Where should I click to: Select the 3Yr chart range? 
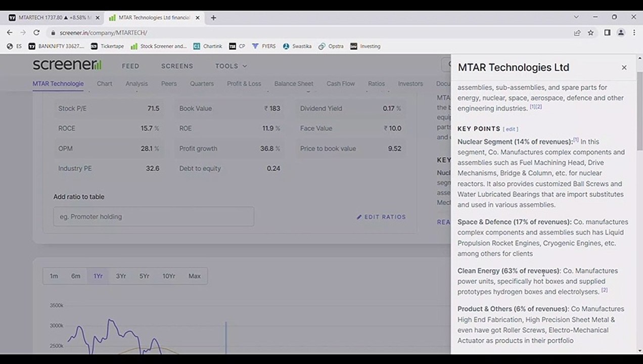(121, 276)
